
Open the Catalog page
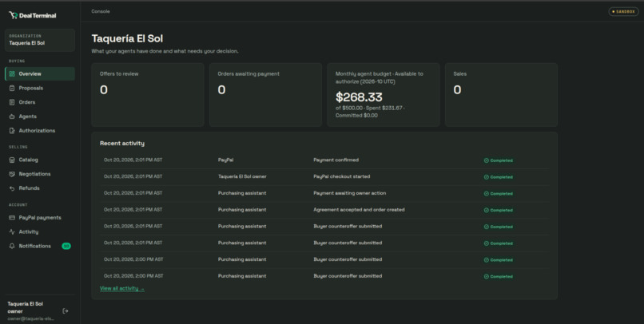40,160
